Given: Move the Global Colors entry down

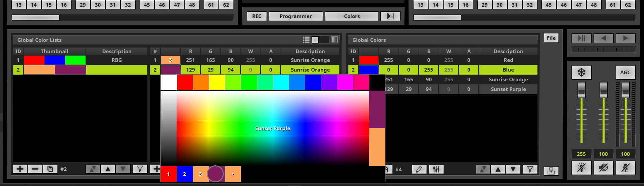Looking at the screenshot, I should click(513, 169).
